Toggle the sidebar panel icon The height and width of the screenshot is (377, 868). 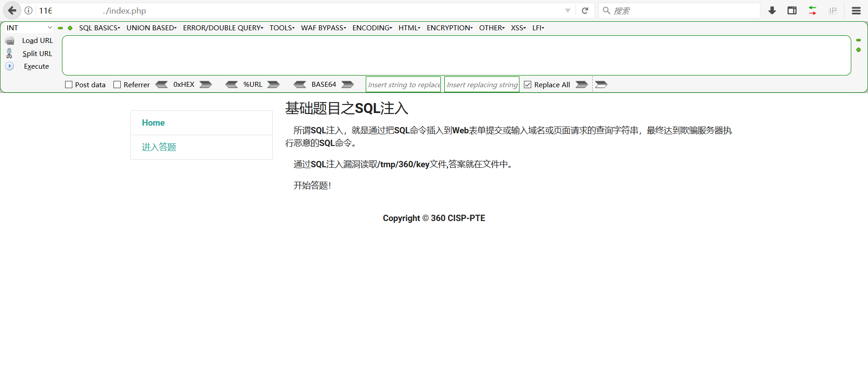tap(792, 10)
